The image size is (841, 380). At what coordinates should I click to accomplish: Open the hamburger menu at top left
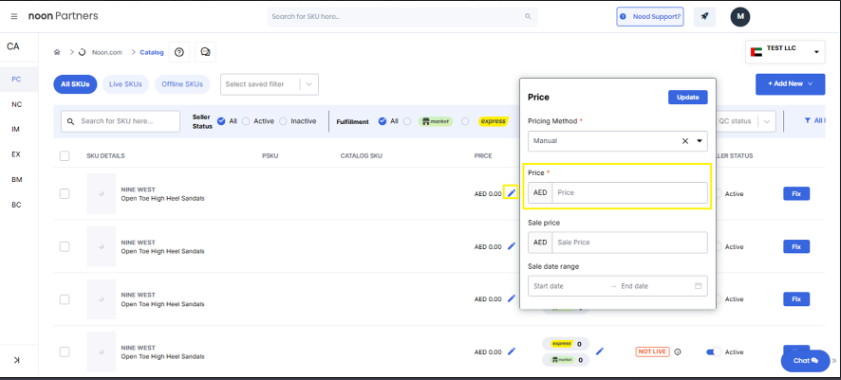[x=14, y=16]
